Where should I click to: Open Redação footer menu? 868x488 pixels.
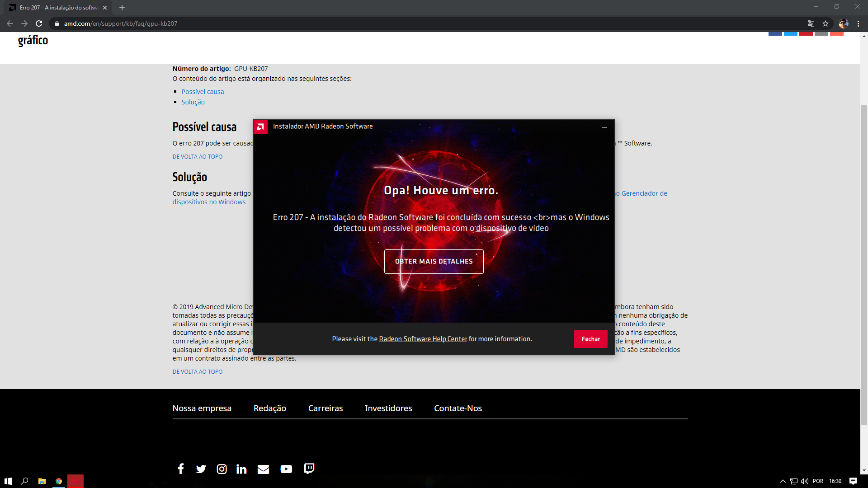click(x=270, y=408)
